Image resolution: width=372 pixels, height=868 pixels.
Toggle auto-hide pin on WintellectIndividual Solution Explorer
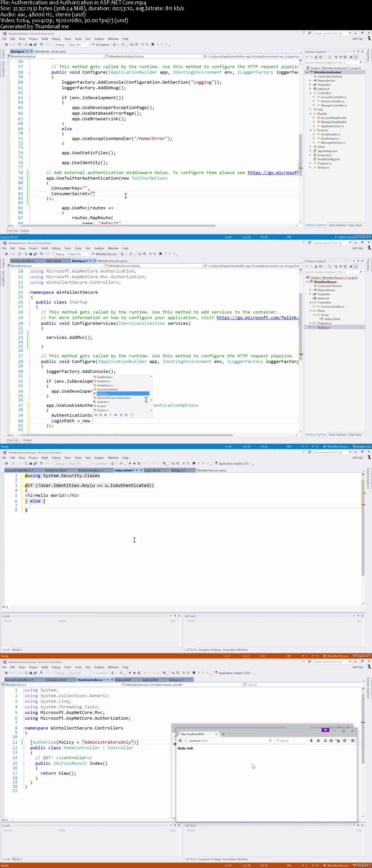tap(358, 52)
